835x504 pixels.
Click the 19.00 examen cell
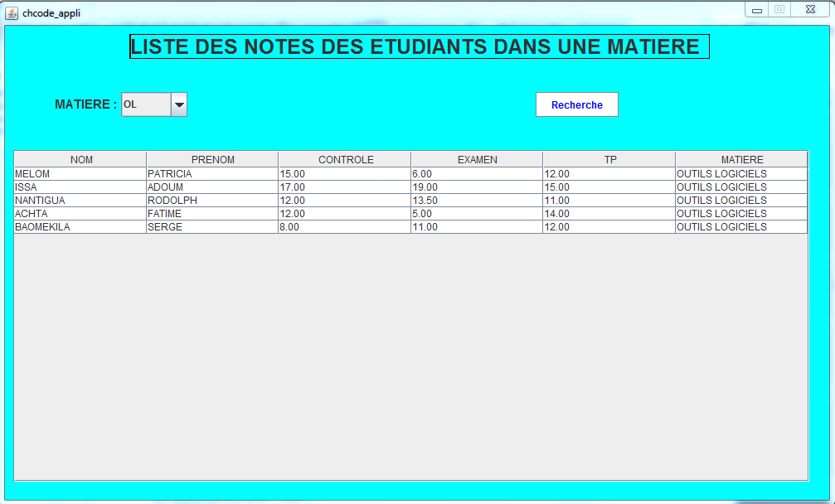point(477,187)
